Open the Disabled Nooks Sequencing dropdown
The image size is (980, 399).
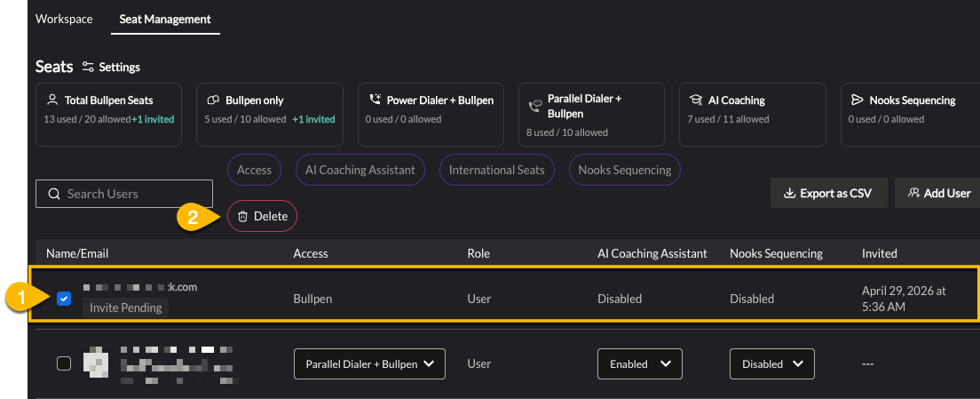[x=772, y=364]
